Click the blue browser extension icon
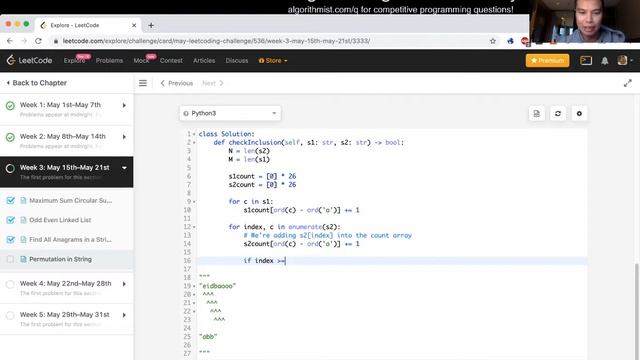This screenshot has height=360, width=640. tap(510, 41)
